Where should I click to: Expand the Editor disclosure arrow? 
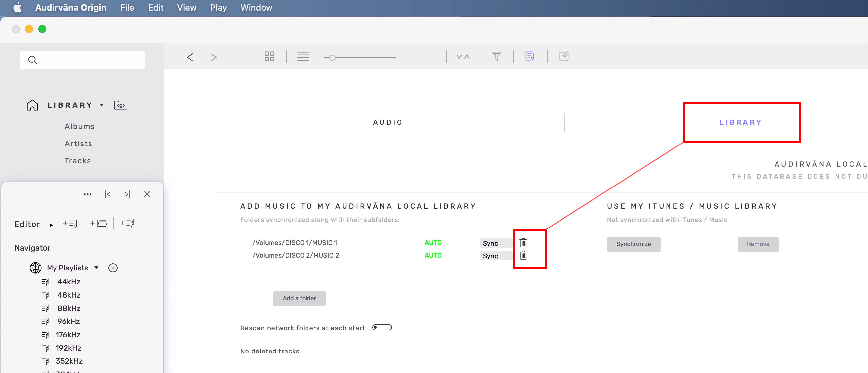(51, 225)
